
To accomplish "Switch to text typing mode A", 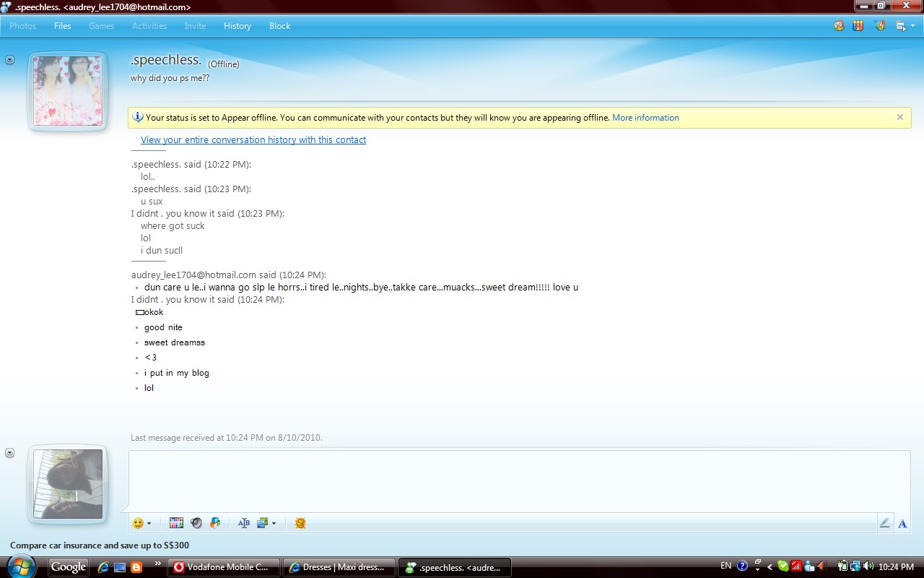I will pyautogui.click(x=902, y=524).
